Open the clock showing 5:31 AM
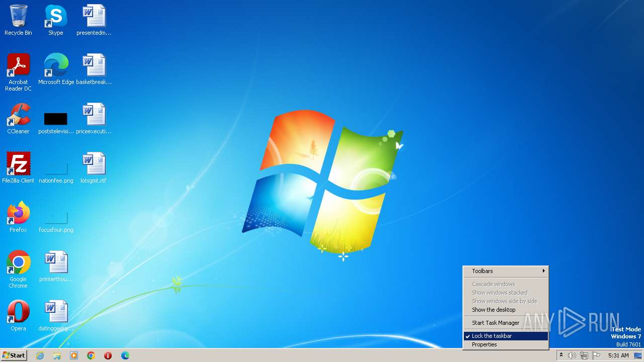The width and height of the screenshot is (644, 362). pos(618,355)
